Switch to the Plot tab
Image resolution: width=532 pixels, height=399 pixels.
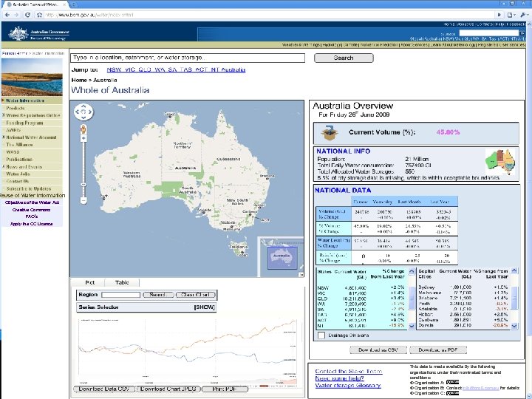(90, 282)
